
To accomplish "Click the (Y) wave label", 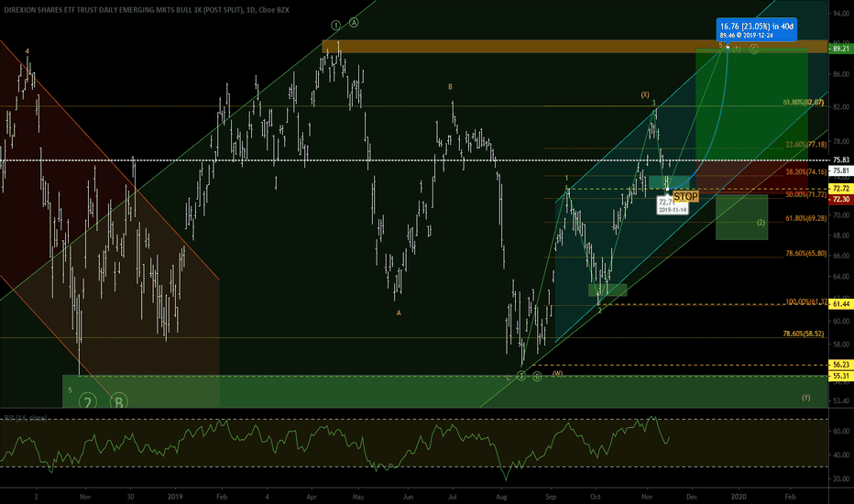I will pos(806,398).
